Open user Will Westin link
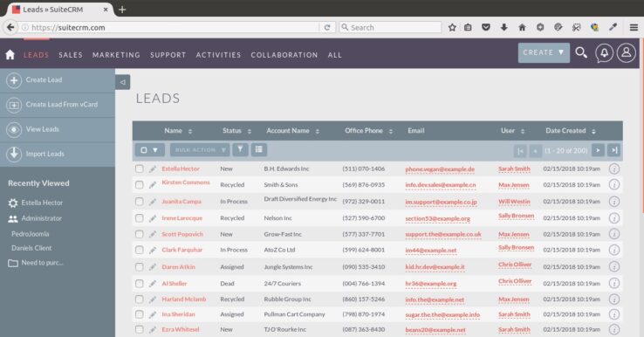644x337 pixels. coord(514,202)
